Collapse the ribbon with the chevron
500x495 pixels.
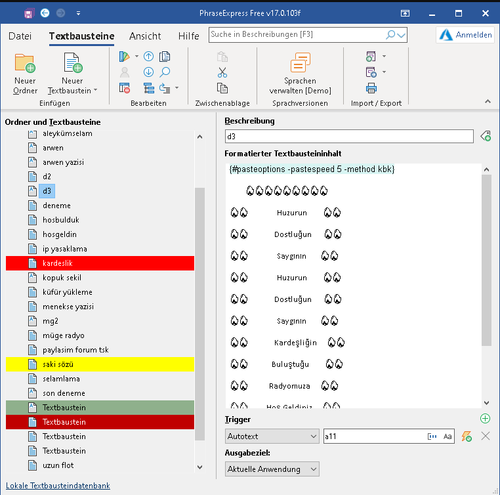coord(488,101)
